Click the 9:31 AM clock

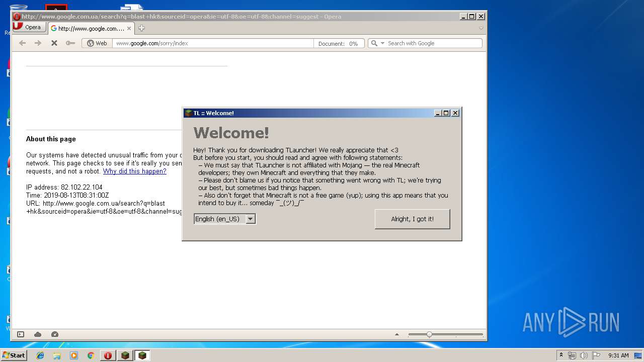coord(618,355)
